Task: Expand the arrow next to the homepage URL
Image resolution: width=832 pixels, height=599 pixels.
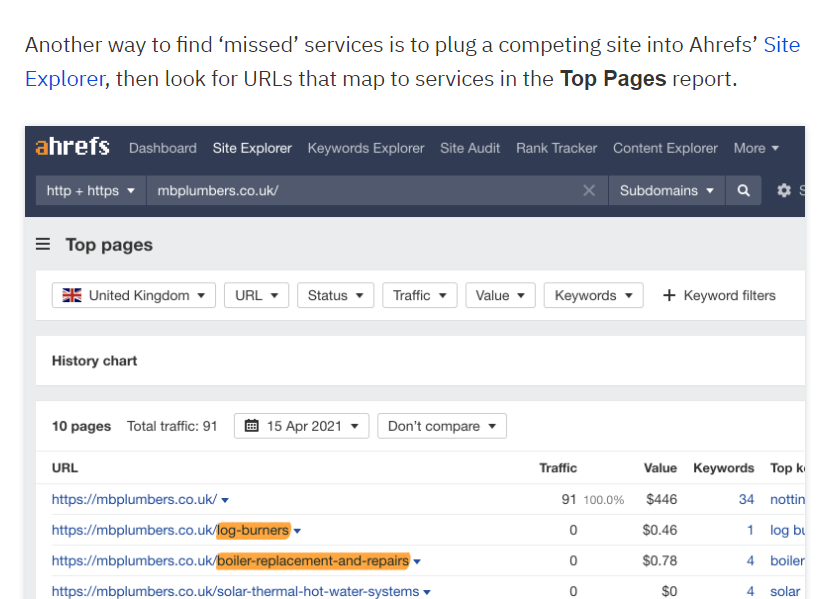Action: [x=225, y=500]
